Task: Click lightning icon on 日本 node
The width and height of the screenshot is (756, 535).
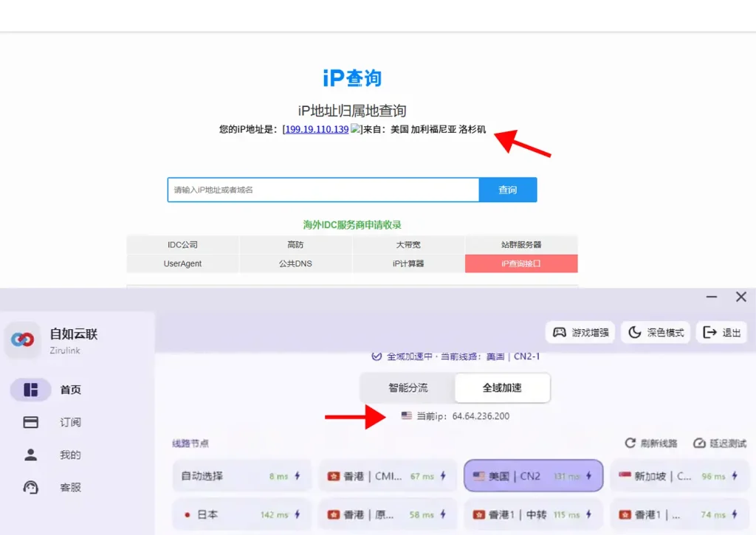Action: [298, 515]
